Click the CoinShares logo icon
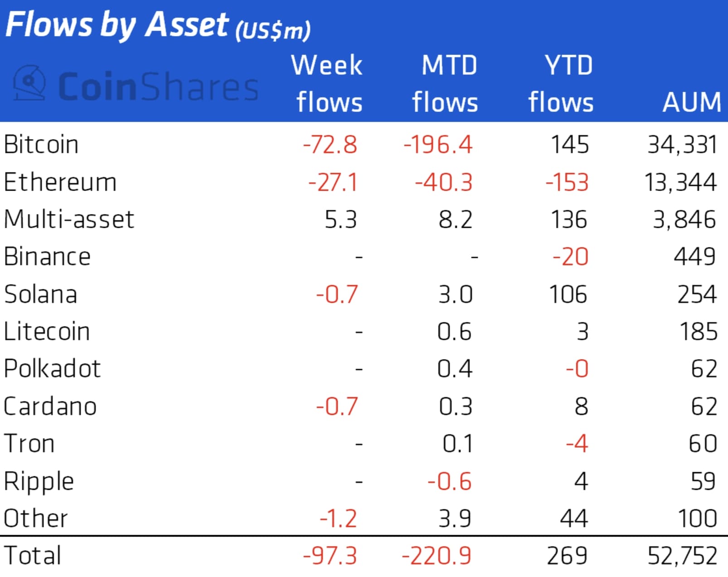The width and height of the screenshot is (728, 577). coord(29,83)
